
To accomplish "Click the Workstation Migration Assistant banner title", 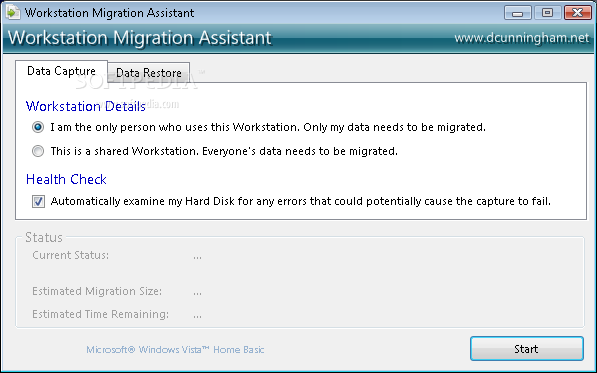I will click(x=140, y=38).
